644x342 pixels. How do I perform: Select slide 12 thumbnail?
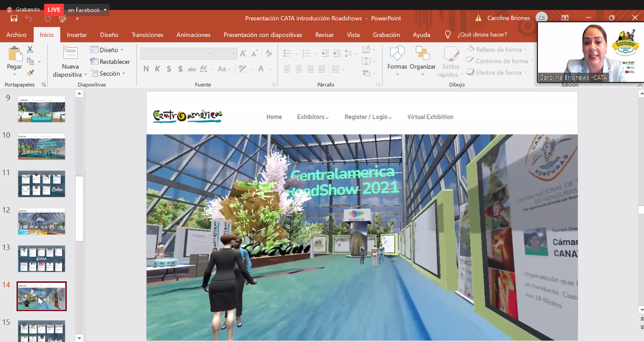[x=42, y=221]
